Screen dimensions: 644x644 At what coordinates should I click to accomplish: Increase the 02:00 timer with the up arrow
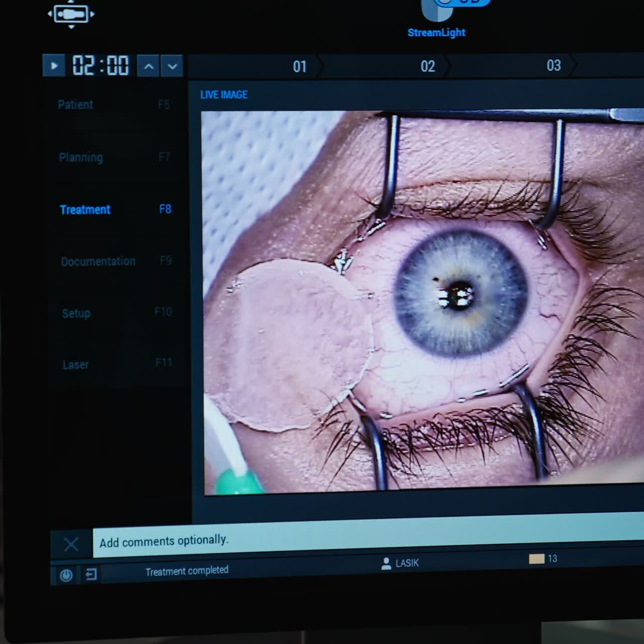click(x=147, y=65)
